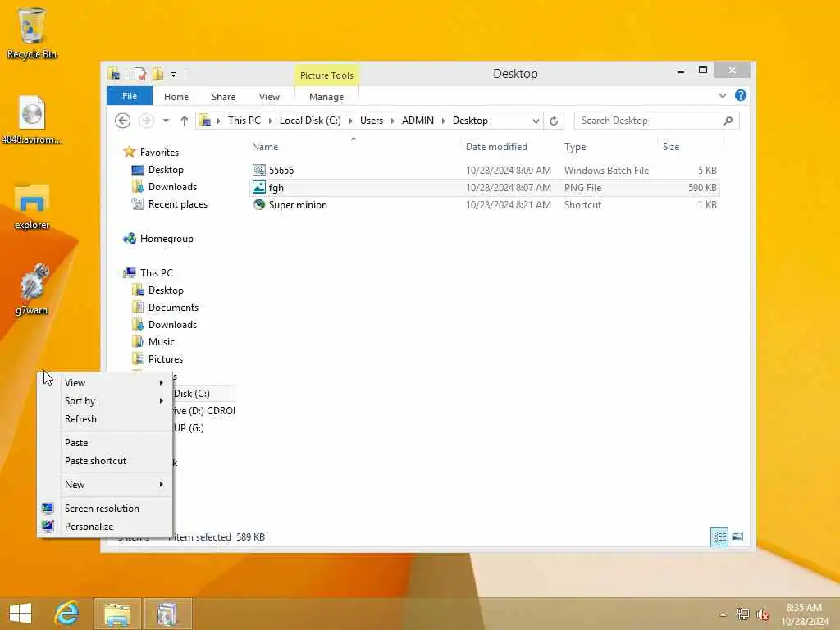Click the File Explorer taskbar button

[117, 614]
